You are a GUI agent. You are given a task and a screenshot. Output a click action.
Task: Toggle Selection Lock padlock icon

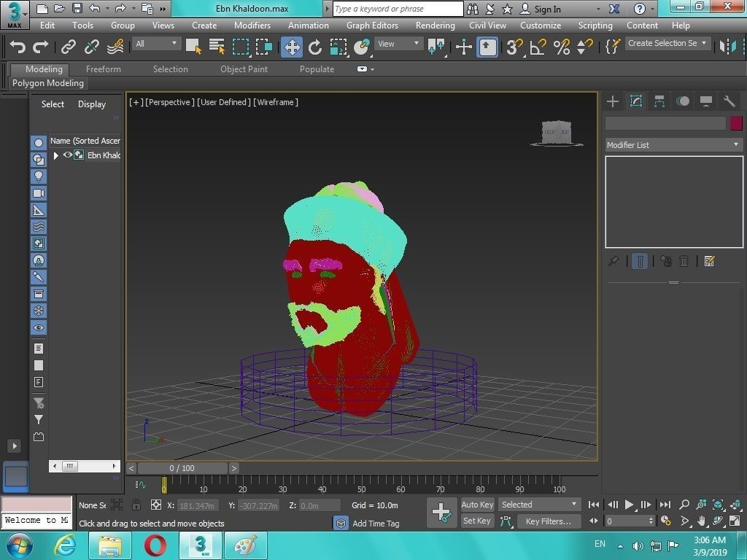(136, 505)
